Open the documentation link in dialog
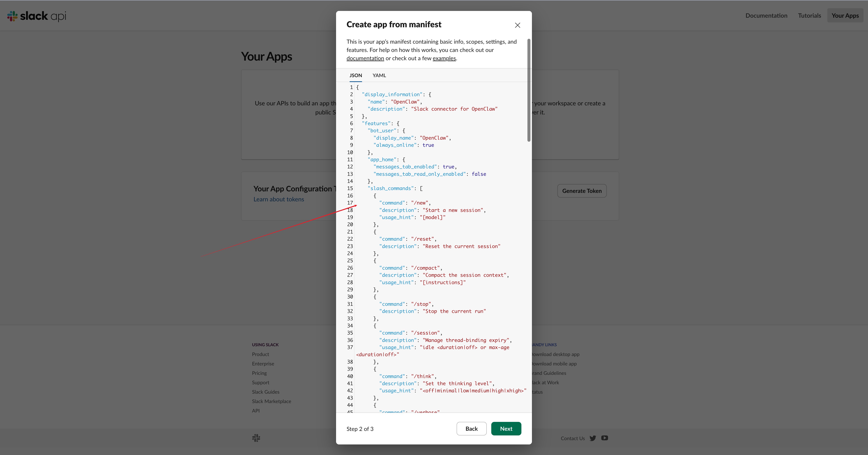Viewport: 868px width, 455px height. (365, 58)
